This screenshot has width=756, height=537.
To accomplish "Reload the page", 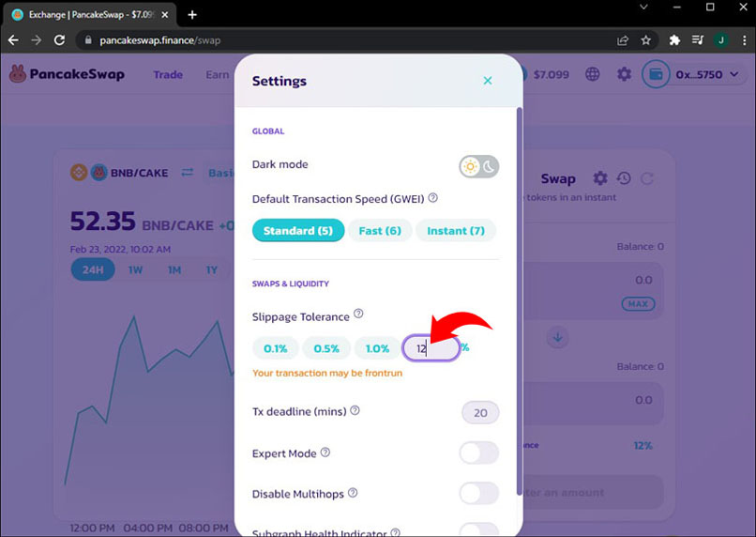I will (59, 40).
